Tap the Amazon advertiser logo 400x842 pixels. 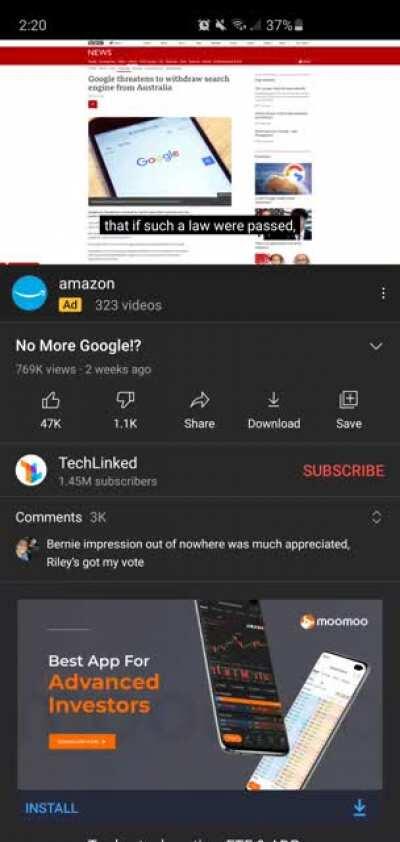click(x=30, y=293)
